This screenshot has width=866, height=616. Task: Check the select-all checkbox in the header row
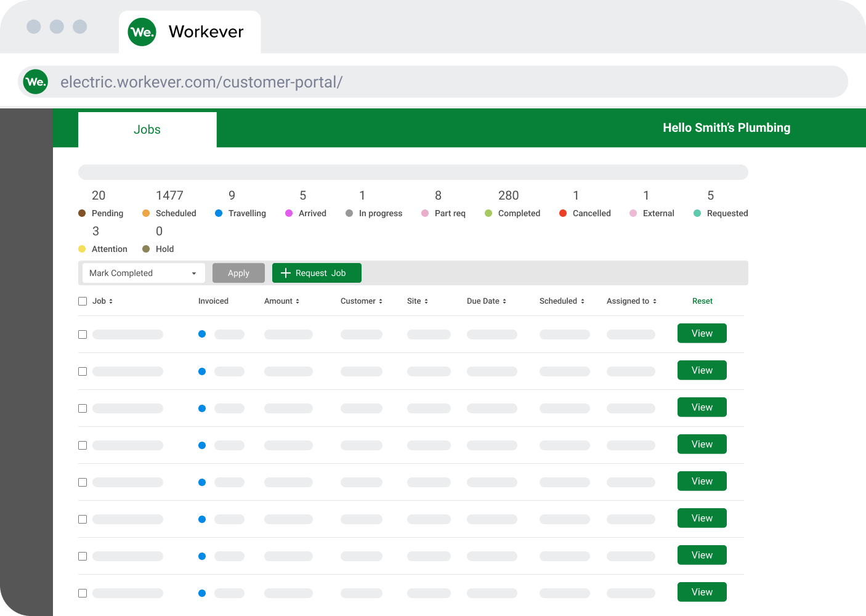click(83, 301)
